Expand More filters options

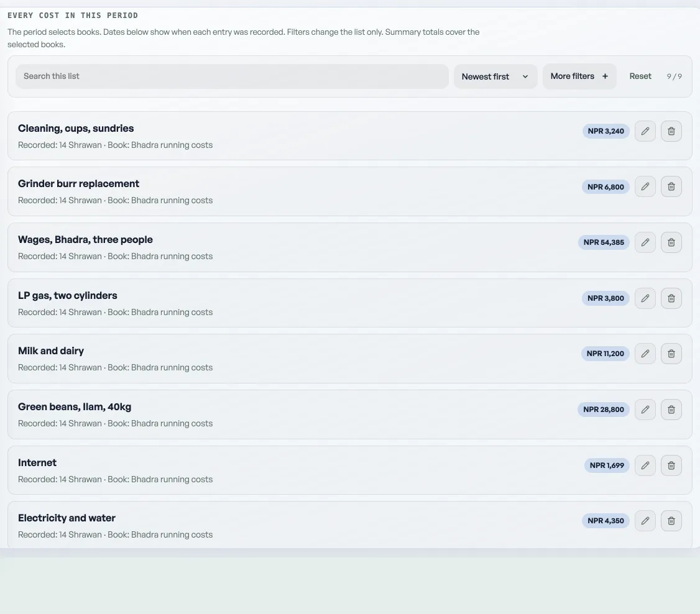(579, 76)
